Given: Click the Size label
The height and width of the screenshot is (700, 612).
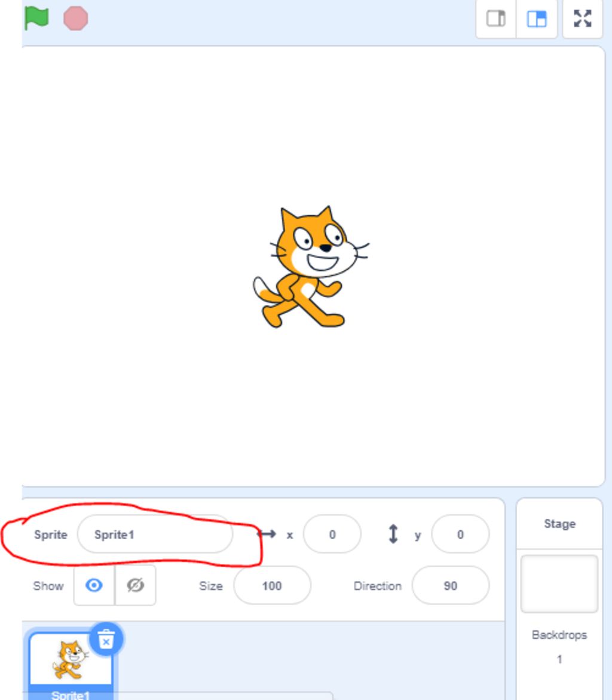Looking at the screenshot, I should [x=211, y=586].
